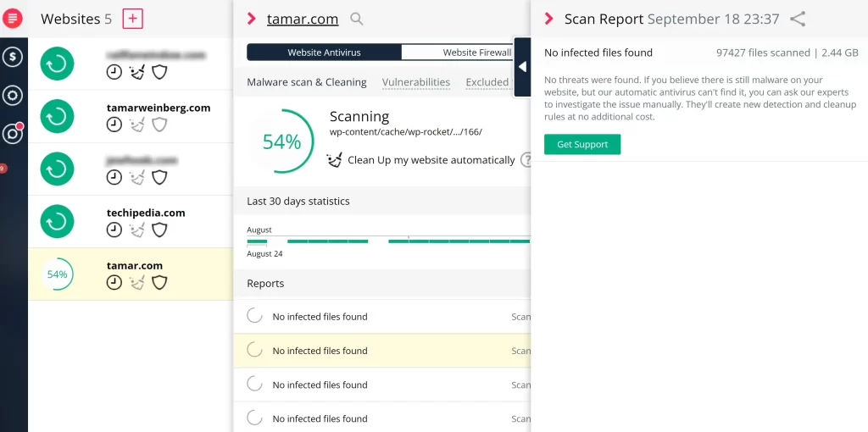Image resolution: width=868 pixels, height=432 pixels.
Task: Click the shield firewall icon under techipedia.com
Action: (x=159, y=230)
